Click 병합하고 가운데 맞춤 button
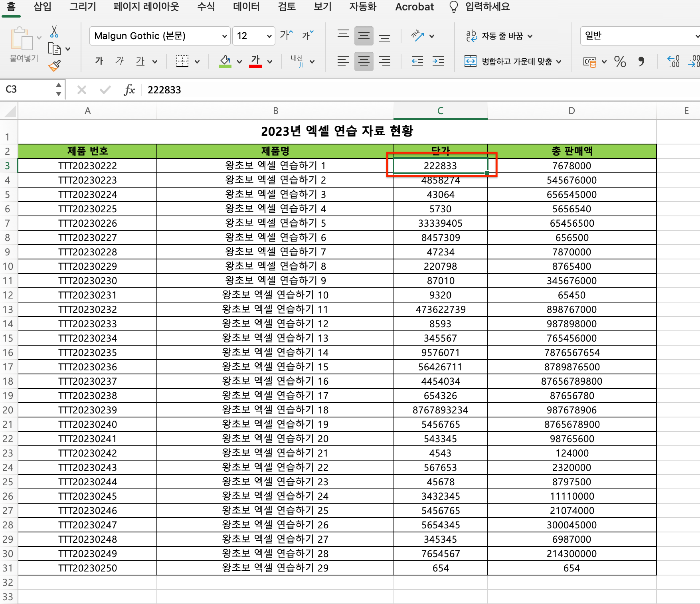The width and height of the screenshot is (700, 604). point(508,62)
